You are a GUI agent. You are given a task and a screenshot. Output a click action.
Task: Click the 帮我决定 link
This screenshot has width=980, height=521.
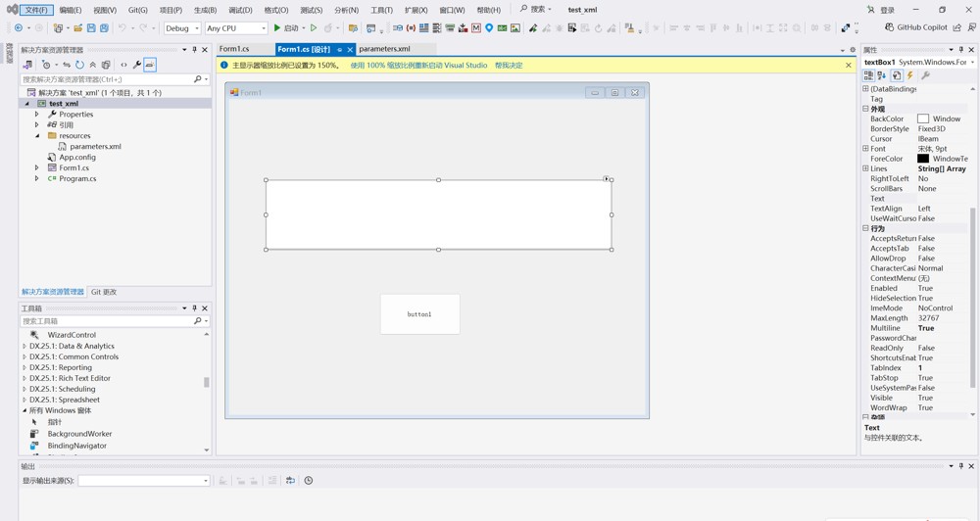tap(509, 65)
